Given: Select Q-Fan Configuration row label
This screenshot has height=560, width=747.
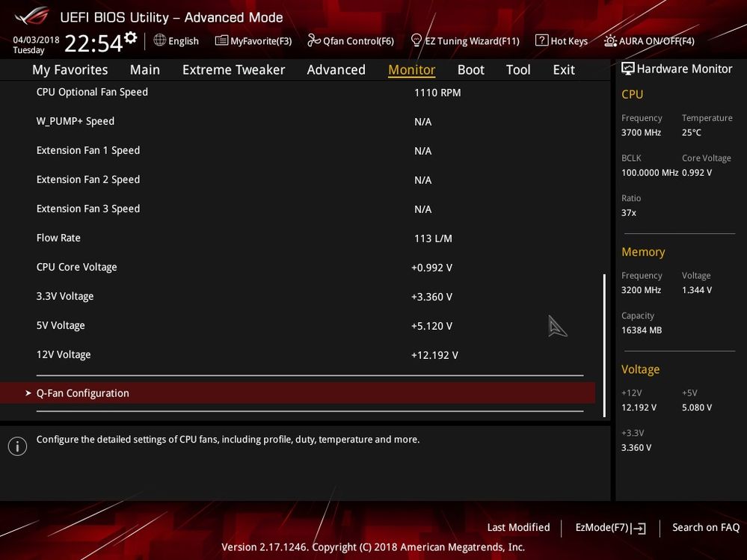Looking at the screenshot, I should 82,393.
